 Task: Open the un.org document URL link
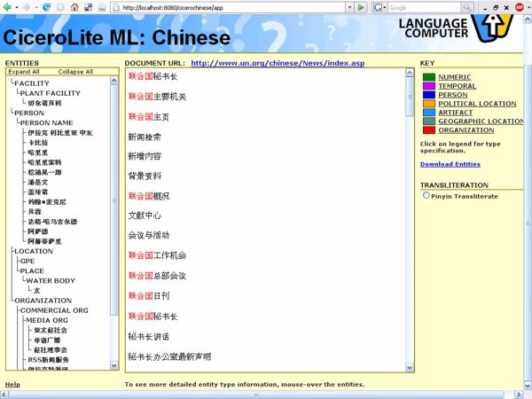278,63
